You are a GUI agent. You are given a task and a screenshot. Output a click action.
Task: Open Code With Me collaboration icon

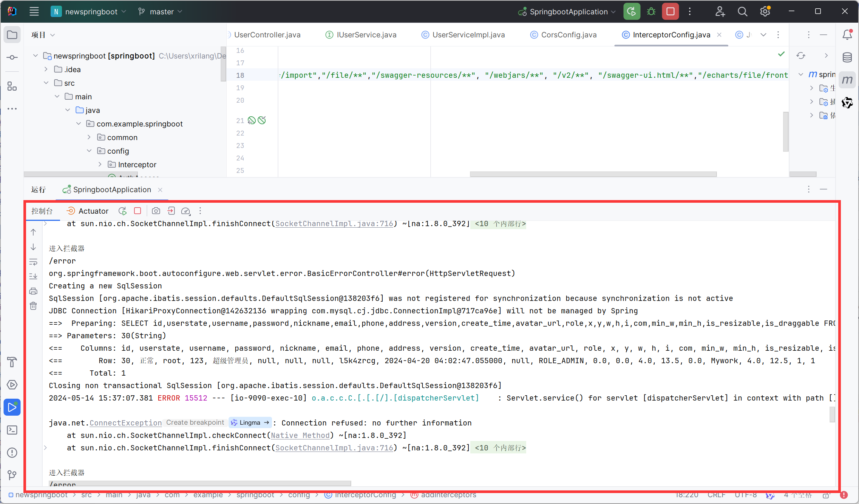(720, 12)
